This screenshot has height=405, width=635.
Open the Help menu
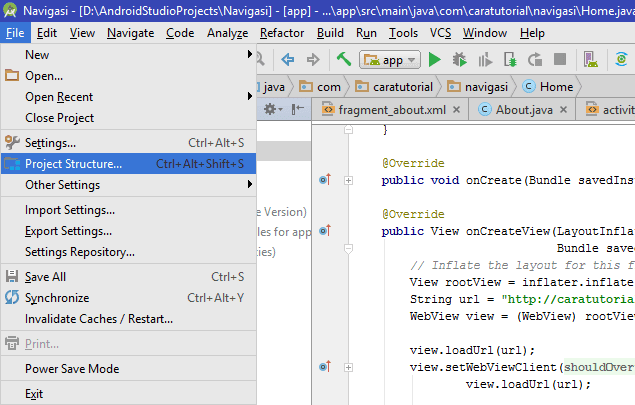[532, 33]
